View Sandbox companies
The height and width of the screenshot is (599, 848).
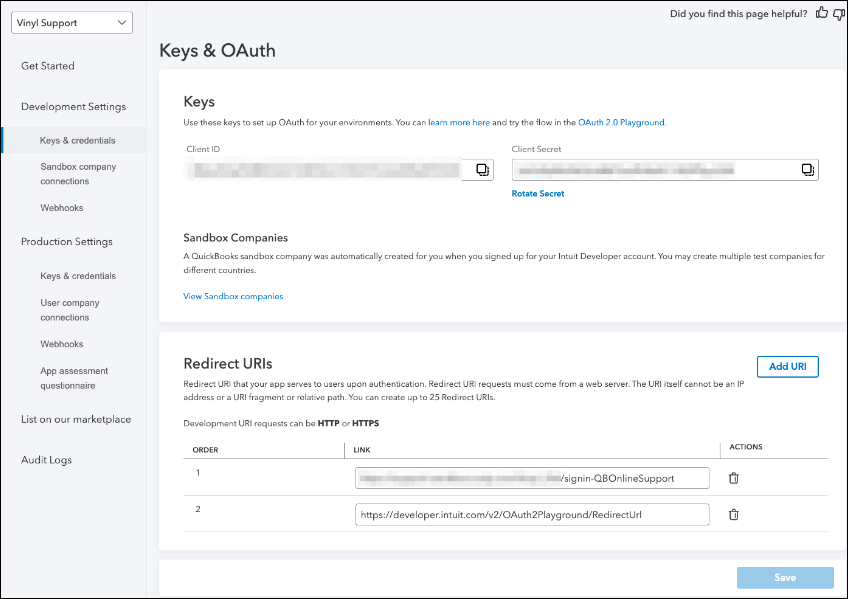click(233, 296)
